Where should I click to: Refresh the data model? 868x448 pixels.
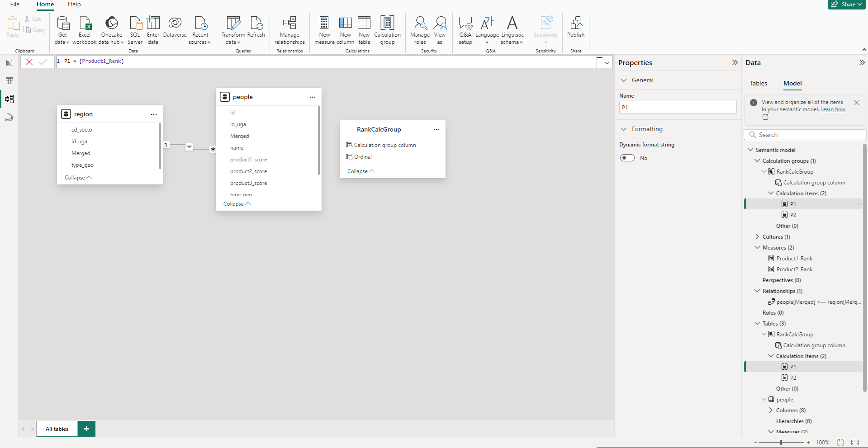pos(256,27)
